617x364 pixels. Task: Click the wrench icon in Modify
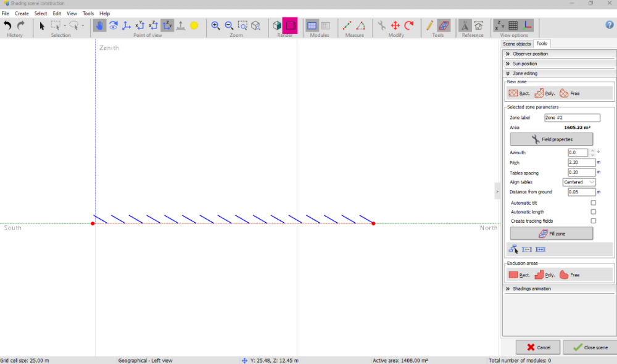pos(382,25)
